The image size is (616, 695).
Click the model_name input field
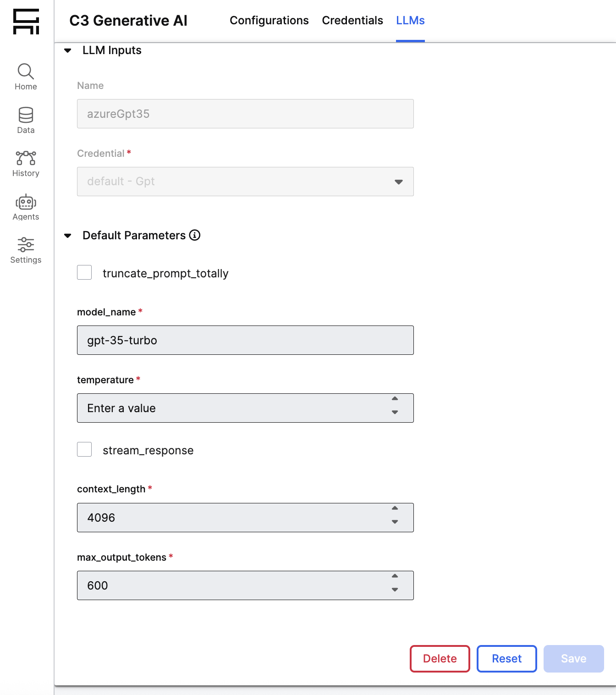coord(245,340)
